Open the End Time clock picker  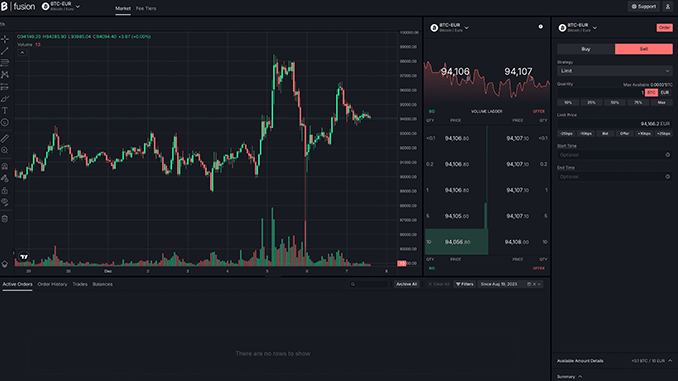point(668,176)
